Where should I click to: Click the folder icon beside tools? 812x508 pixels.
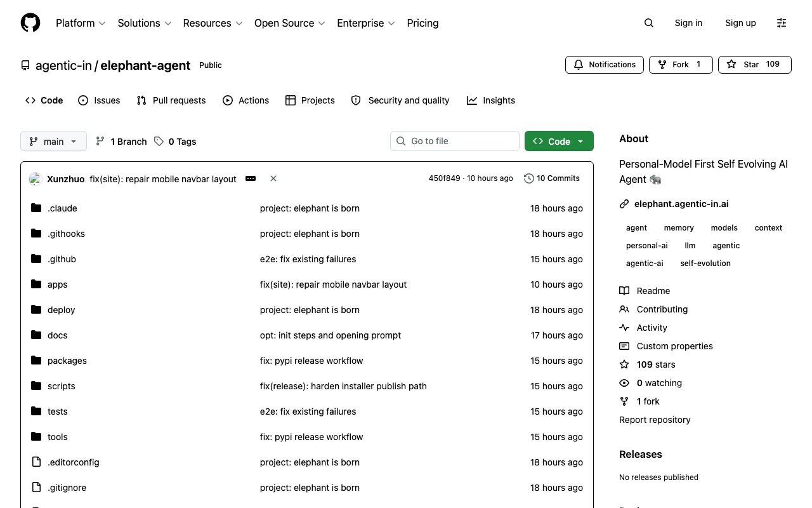[x=36, y=436]
